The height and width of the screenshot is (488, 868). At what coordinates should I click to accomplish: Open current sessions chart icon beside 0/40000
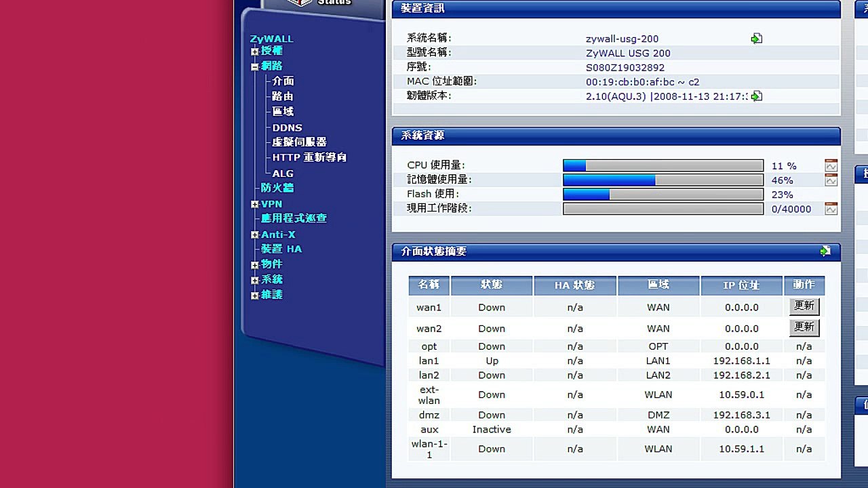[x=831, y=209]
